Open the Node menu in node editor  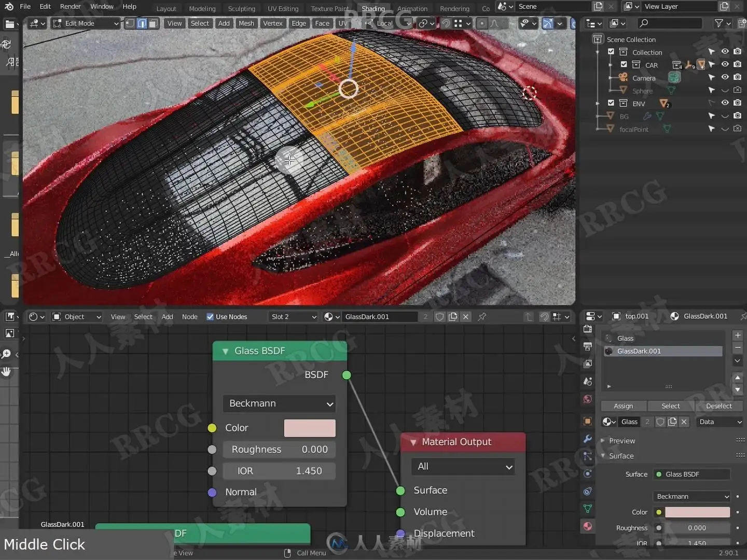point(189,317)
